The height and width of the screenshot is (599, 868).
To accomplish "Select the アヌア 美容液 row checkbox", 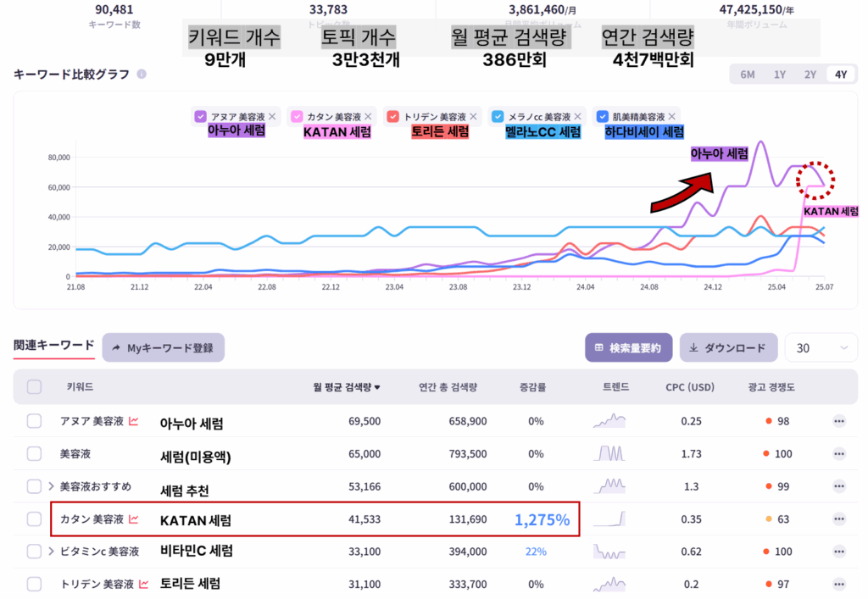I will (x=34, y=421).
